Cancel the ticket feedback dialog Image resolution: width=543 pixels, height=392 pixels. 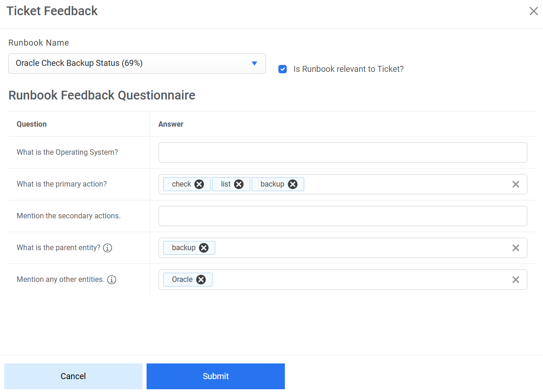[73, 376]
